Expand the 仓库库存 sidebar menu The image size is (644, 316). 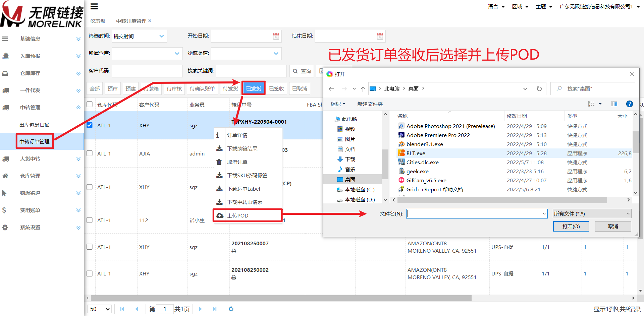click(x=42, y=73)
